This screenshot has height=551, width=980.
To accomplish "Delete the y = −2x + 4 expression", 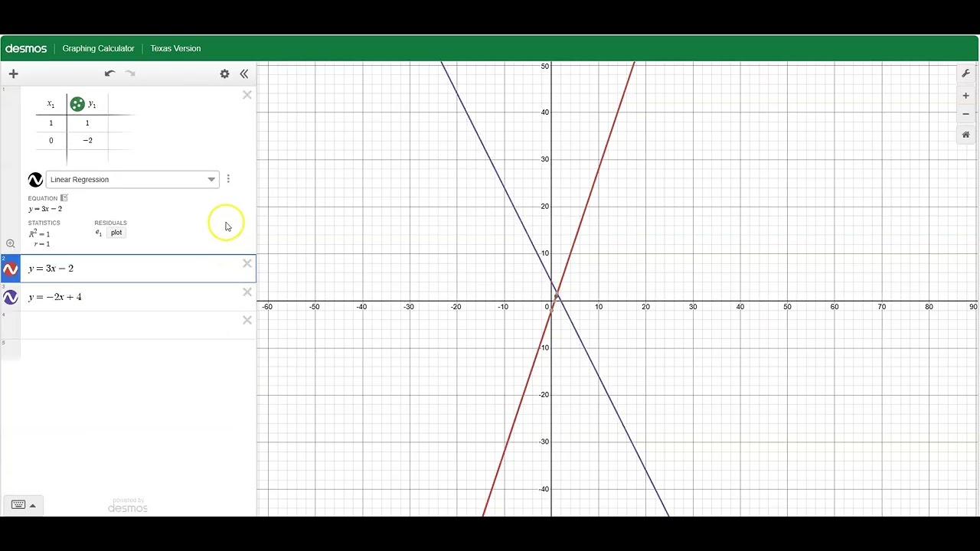I will click(247, 292).
